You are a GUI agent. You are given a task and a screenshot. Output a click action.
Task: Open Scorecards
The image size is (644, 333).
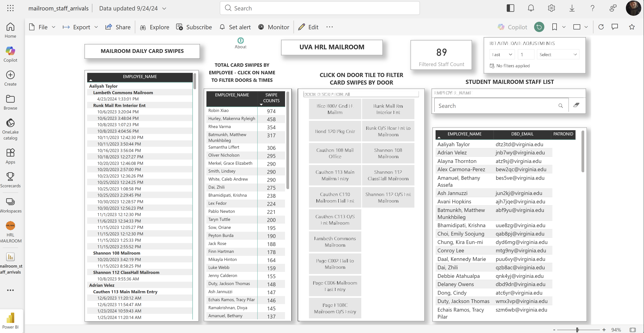tap(10, 180)
